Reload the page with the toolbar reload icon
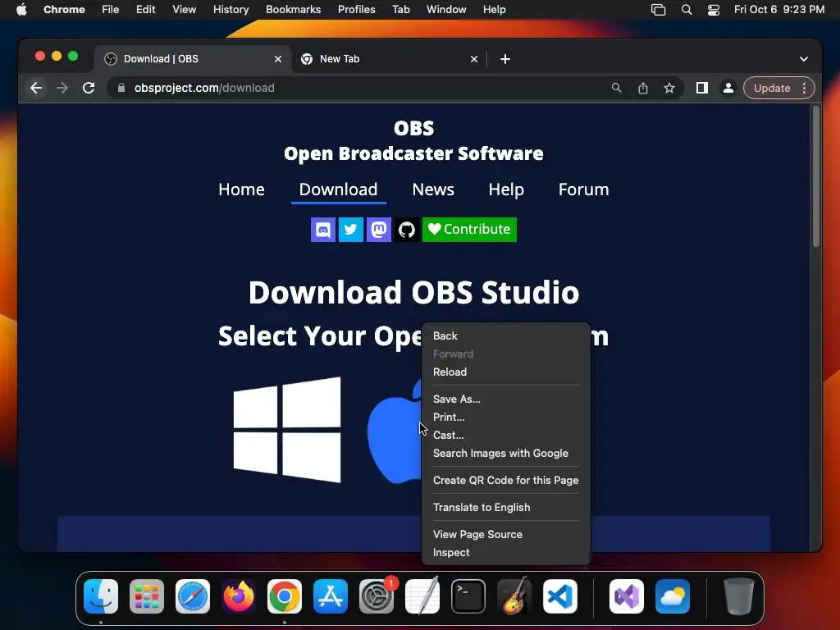The height and width of the screenshot is (630, 840). tap(89, 88)
